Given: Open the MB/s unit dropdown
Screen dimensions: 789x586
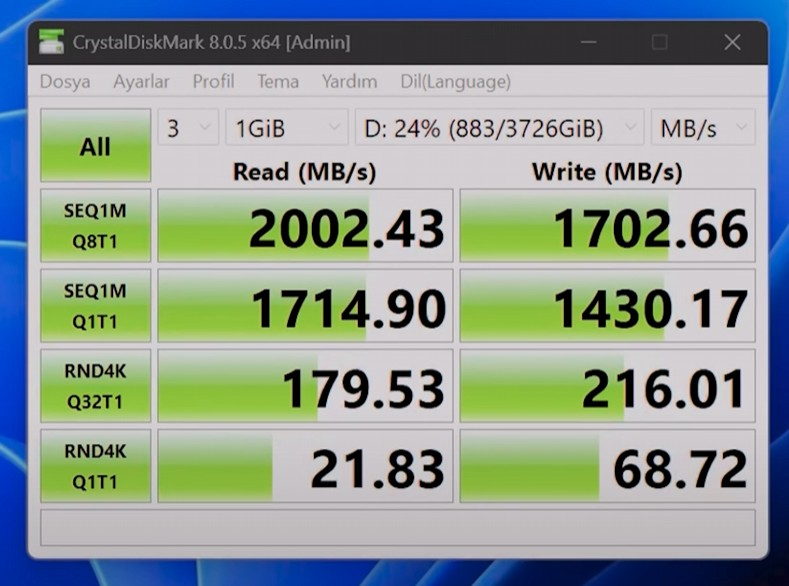Looking at the screenshot, I should point(703,128).
